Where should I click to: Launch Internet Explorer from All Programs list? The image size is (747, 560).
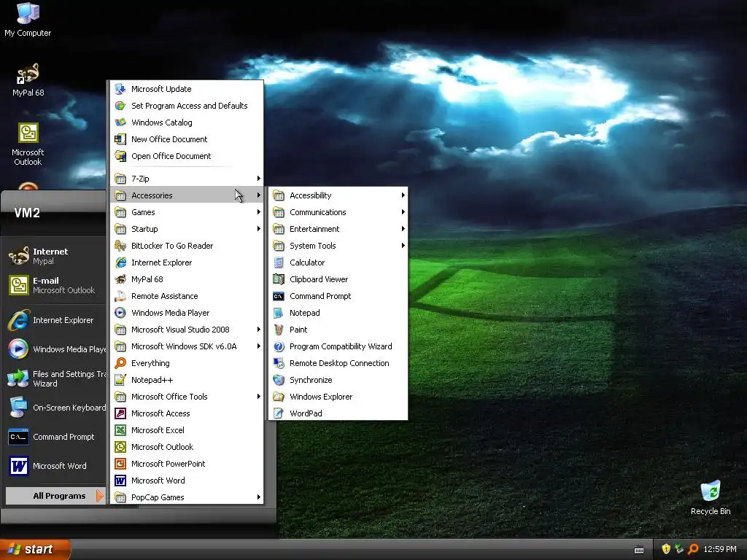(187, 262)
